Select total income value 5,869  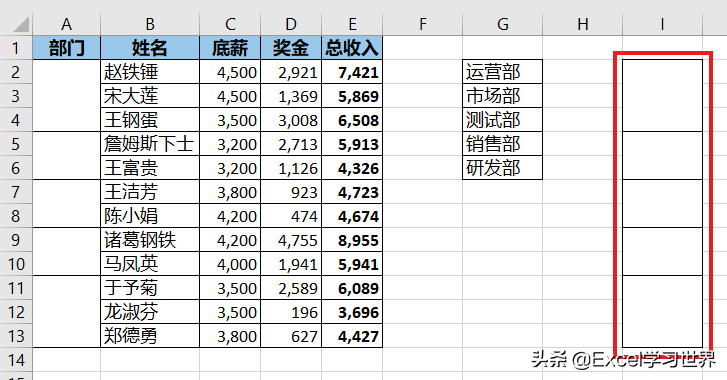click(352, 96)
